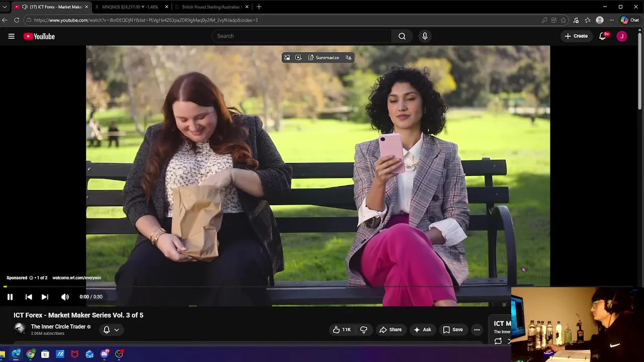
Task: Open Discord in the taskbar
Action: pos(104,354)
